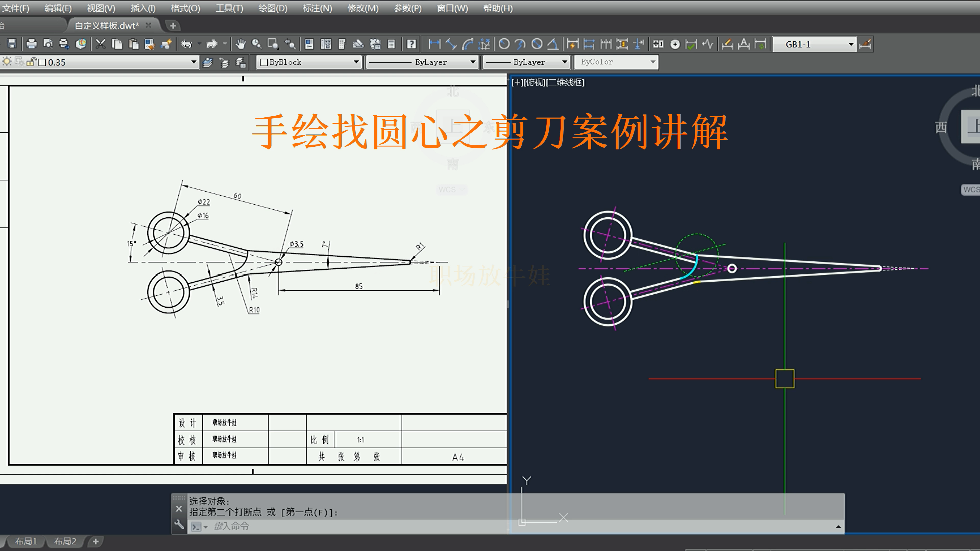Click the Plot (print) icon

pyautogui.click(x=32, y=44)
